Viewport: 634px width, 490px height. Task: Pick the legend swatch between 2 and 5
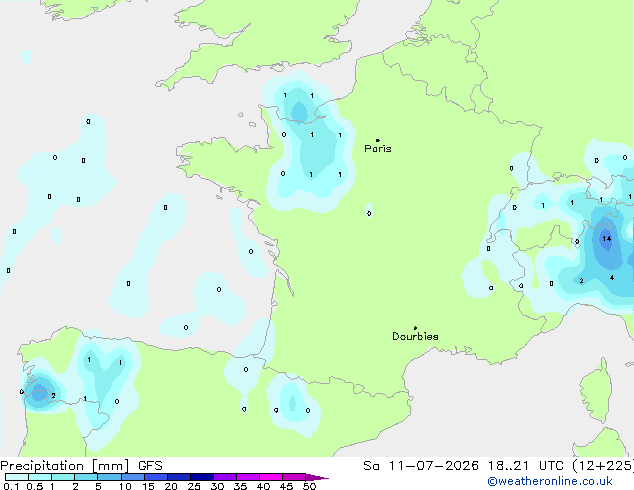86,477
